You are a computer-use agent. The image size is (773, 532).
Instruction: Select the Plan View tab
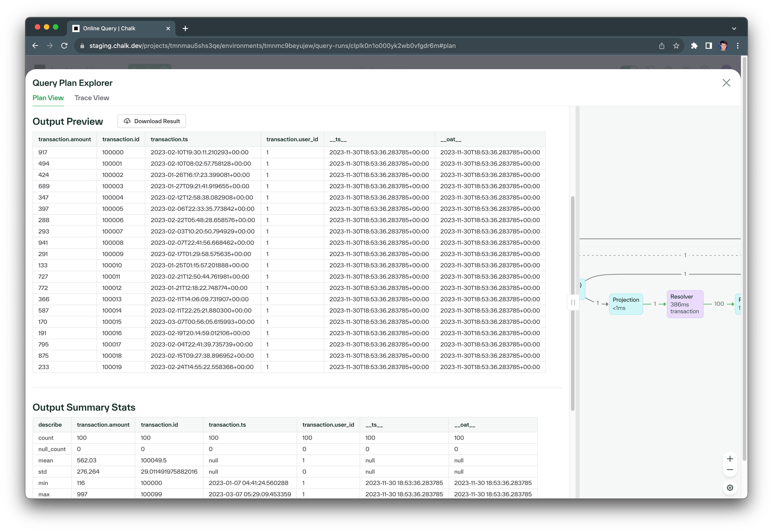click(48, 98)
